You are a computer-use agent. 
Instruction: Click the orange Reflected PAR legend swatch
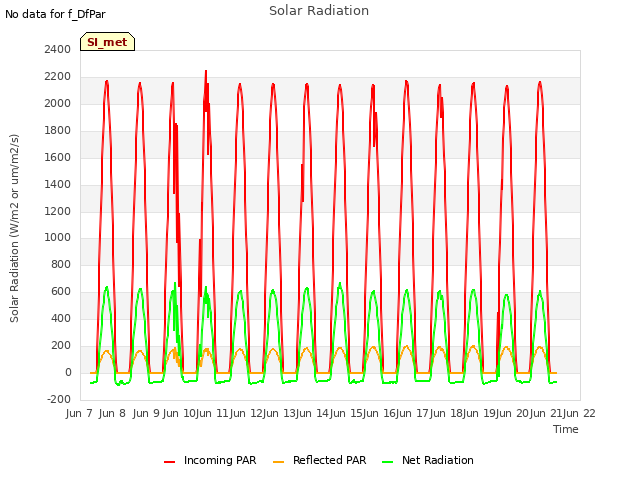278,462
